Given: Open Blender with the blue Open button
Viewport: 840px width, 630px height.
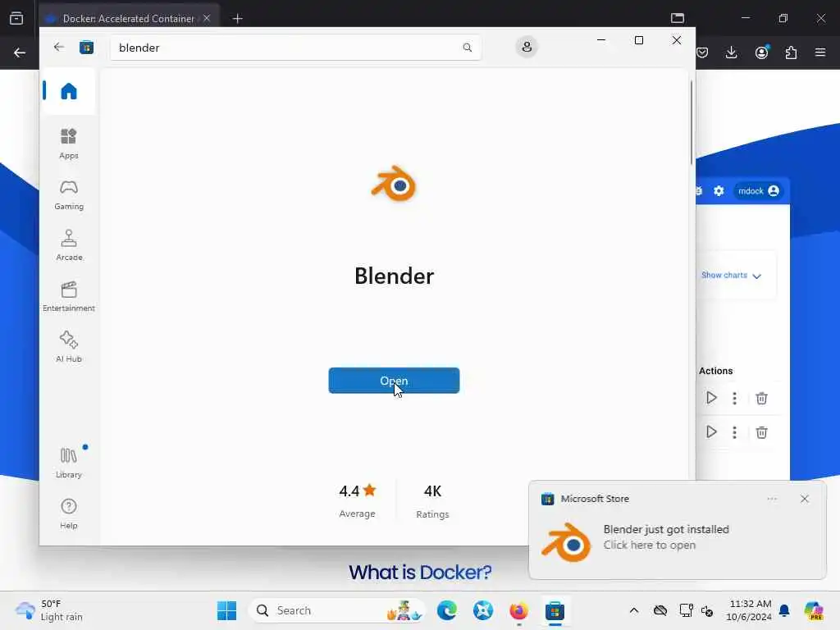Looking at the screenshot, I should click(394, 381).
